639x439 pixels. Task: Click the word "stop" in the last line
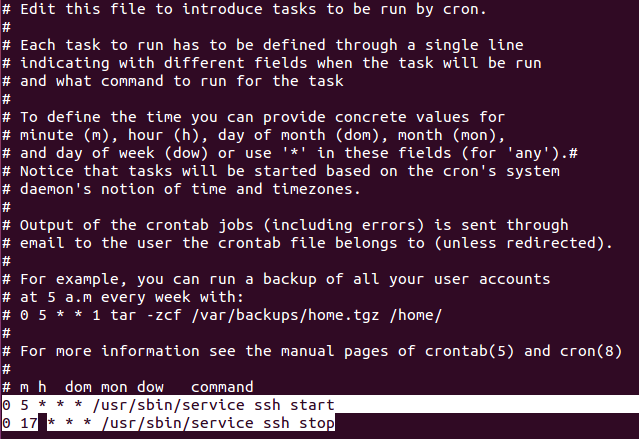tap(318, 424)
